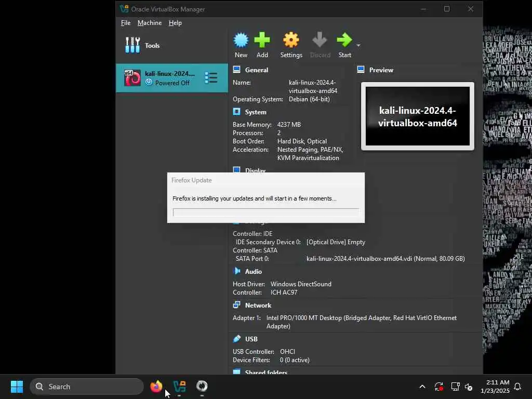
Task: Click the Add machine green plus icon
Action: pos(262,40)
